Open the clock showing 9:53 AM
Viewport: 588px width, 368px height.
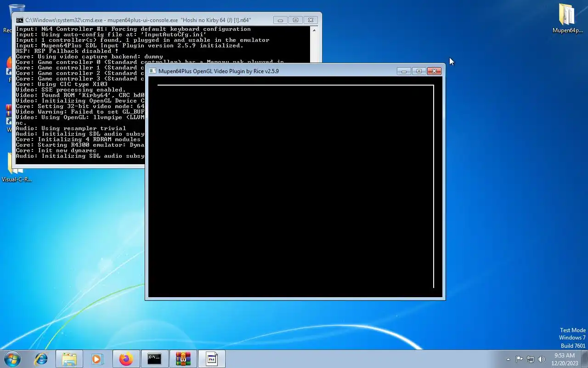[565, 359]
